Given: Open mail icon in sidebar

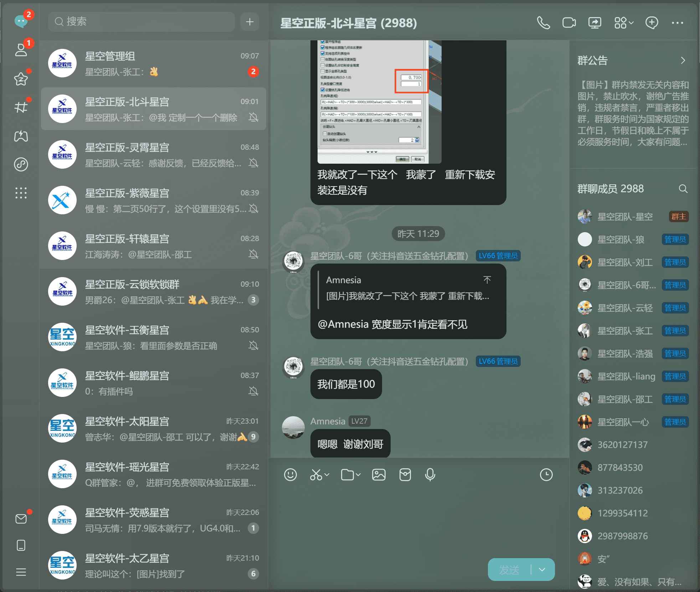Looking at the screenshot, I should click(21, 519).
